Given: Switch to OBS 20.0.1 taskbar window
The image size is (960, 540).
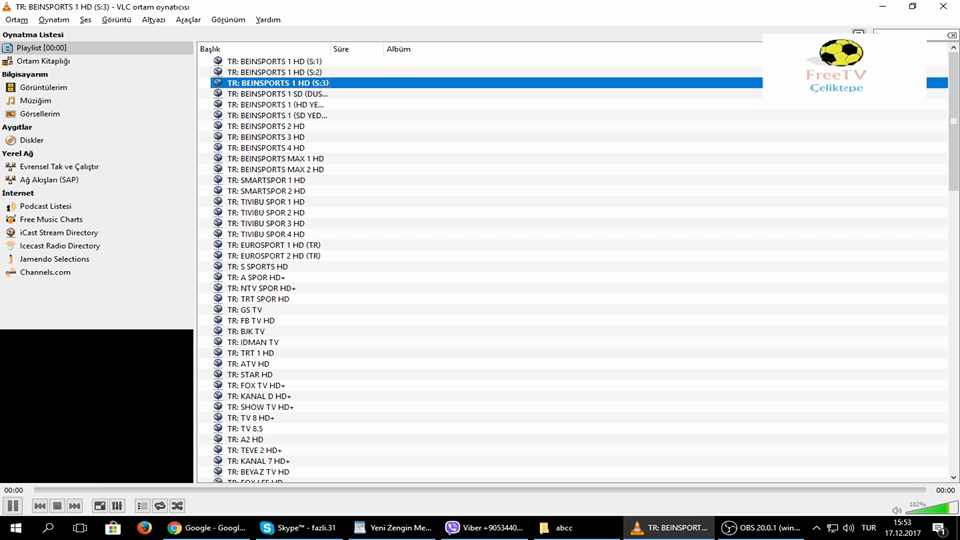Looking at the screenshot, I should (762, 528).
